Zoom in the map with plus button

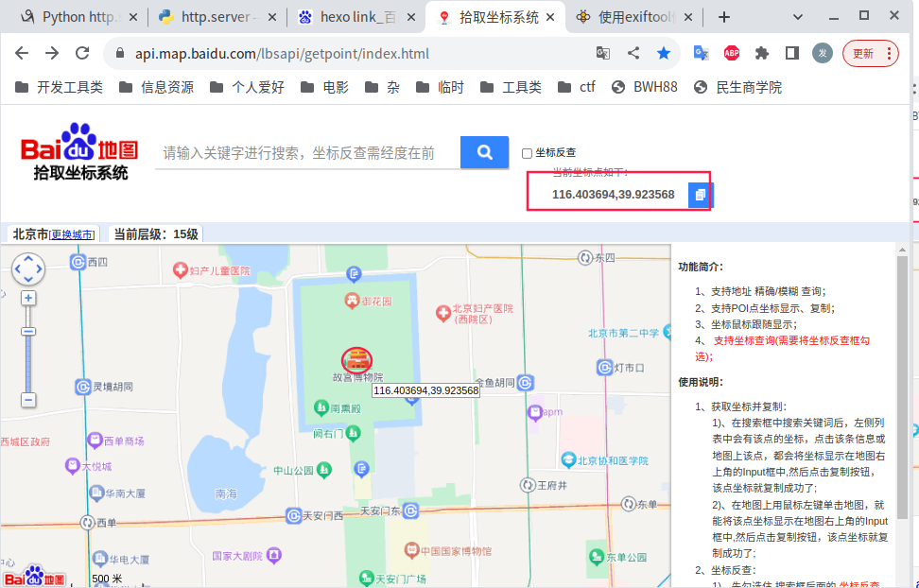pos(28,299)
